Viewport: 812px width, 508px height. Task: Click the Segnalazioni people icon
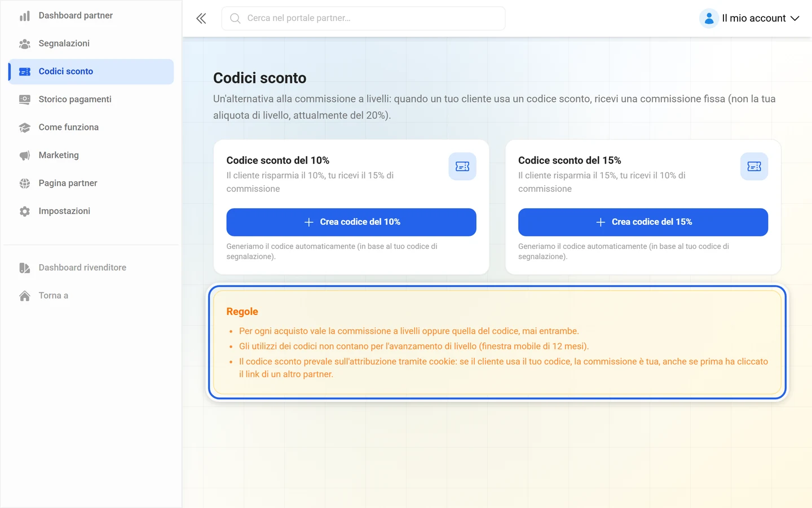click(x=25, y=43)
